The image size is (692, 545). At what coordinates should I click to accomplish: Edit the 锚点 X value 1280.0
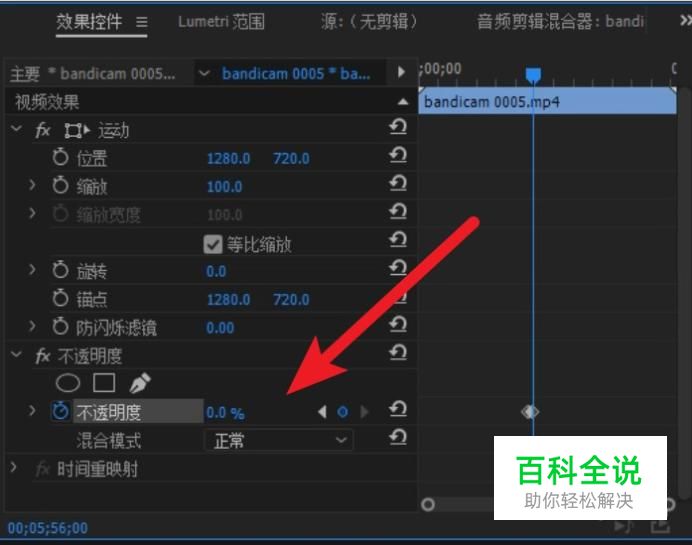tap(228, 300)
